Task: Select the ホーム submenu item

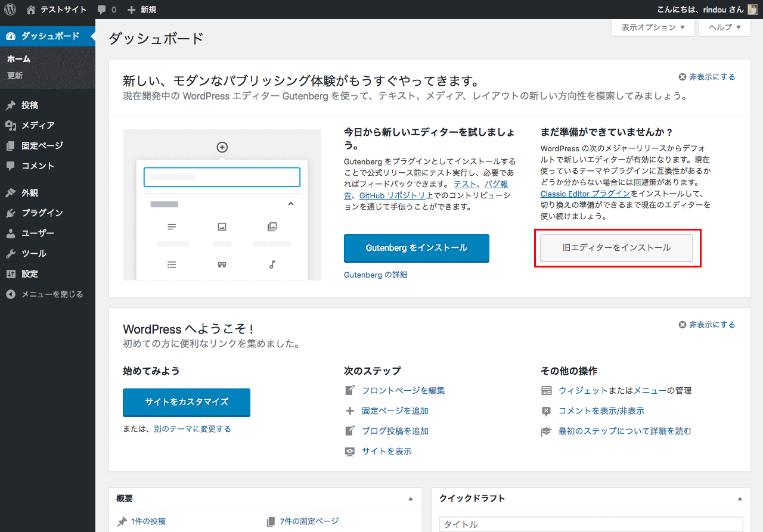Action: point(18,59)
